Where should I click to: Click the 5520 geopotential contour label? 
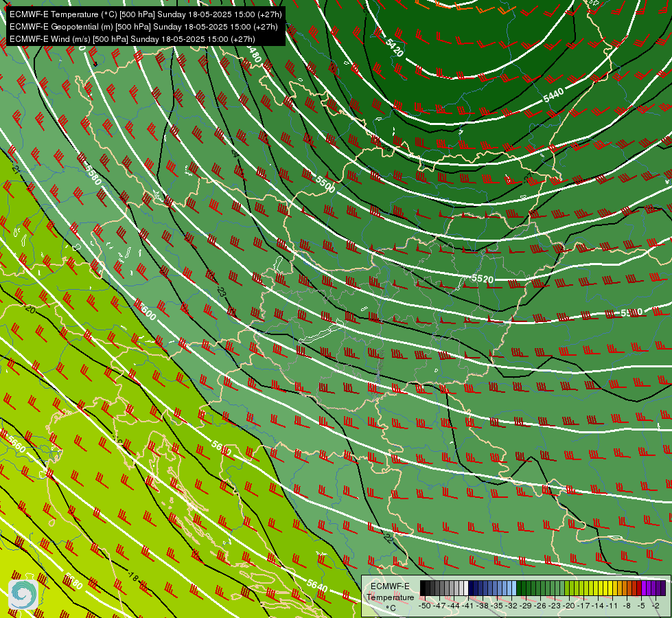point(483,279)
